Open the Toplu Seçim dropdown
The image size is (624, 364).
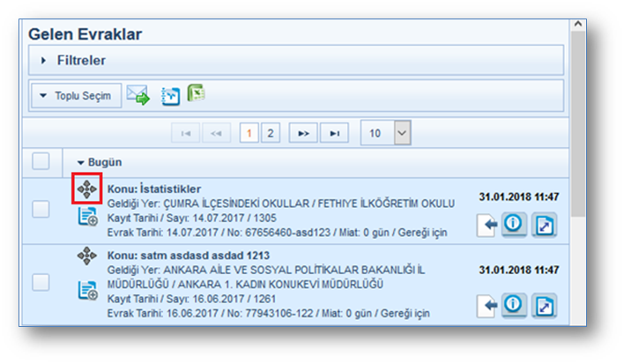click(76, 95)
